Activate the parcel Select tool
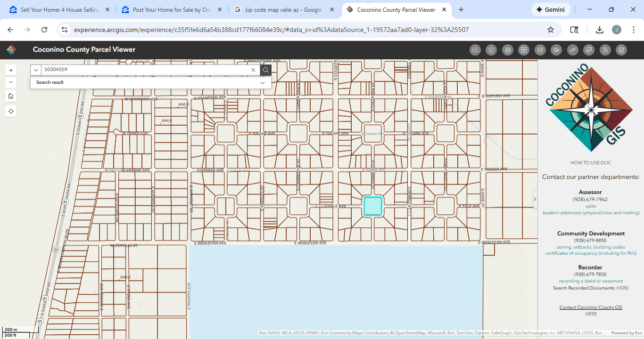644x339 pixels. [589, 50]
